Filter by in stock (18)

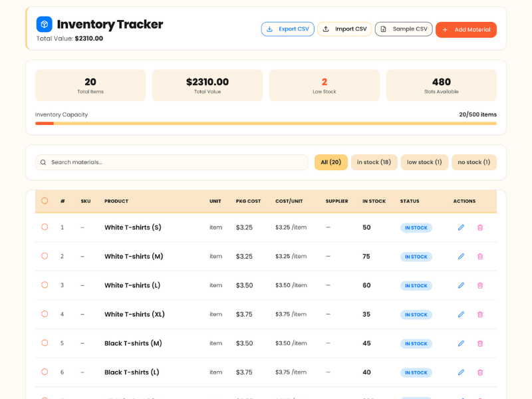click(x=374, y=162)
